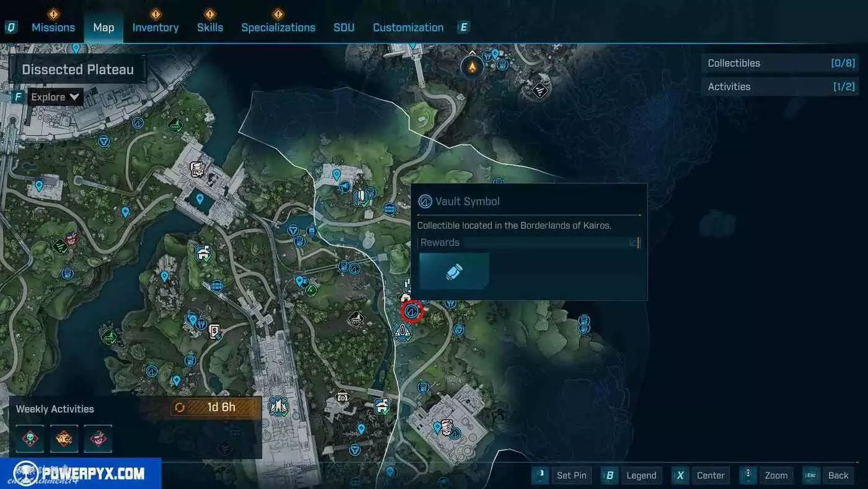This screenshot has width=868, height=489.
Task: Select the orange player arrow marker
Action: point(472,65)
